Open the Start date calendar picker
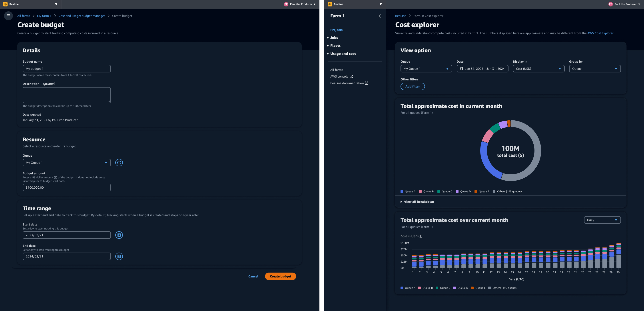 pos(119,235)
